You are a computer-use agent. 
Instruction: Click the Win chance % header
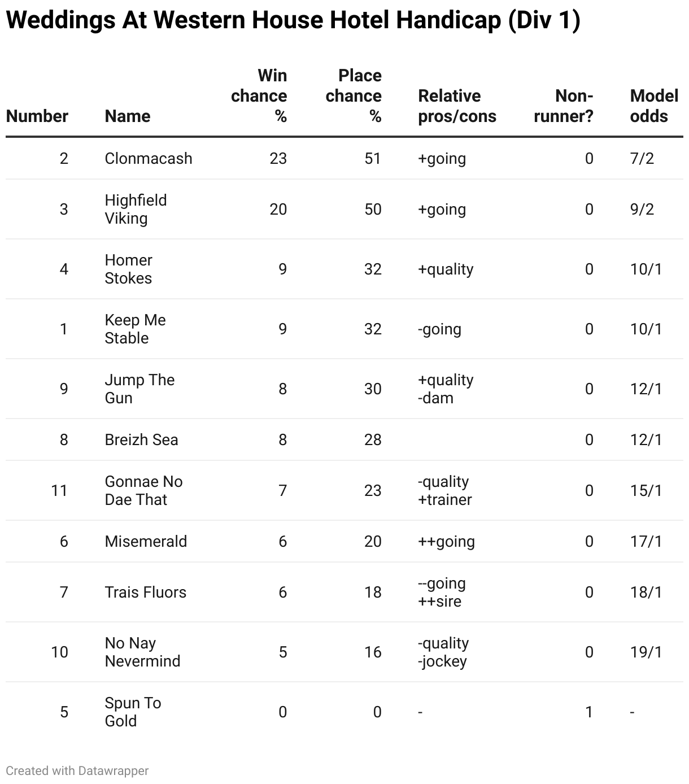point(259,96)
